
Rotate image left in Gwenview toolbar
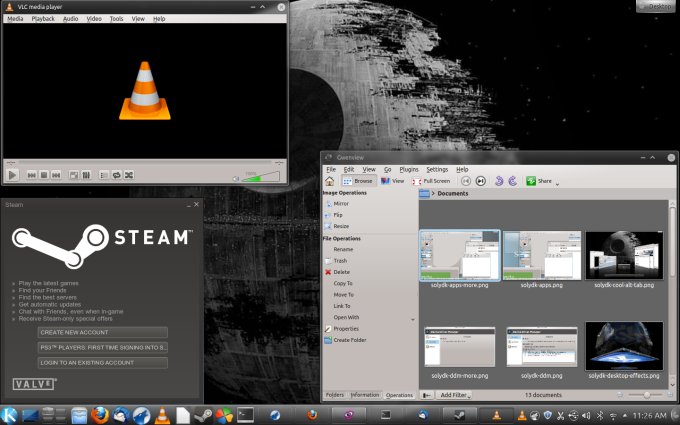coord(497,181)
